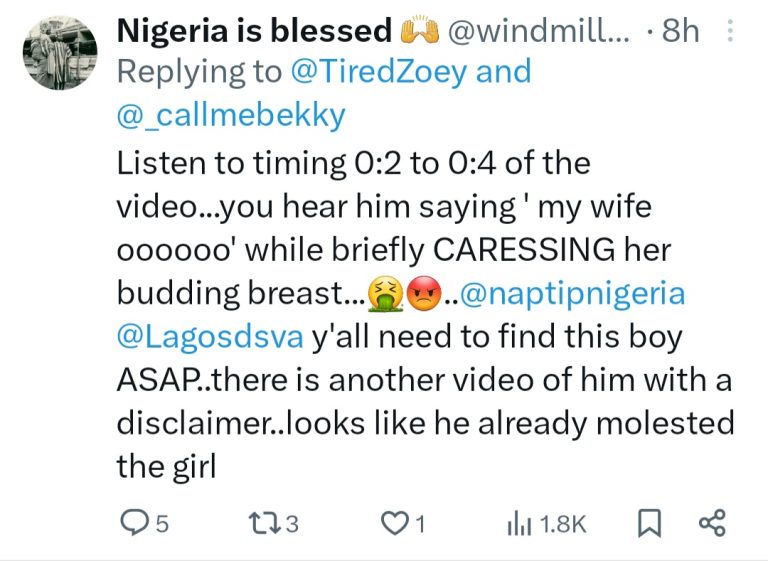Open the author's profile picture

tap(59, 54)
